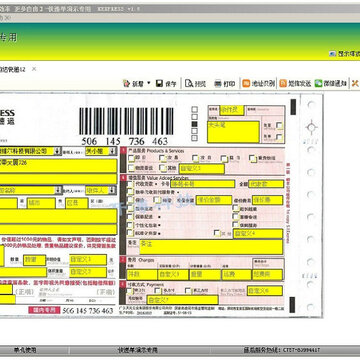Click the 自定义6 field in Payment section
Screen dimensions: 360x360
(265, 291)
